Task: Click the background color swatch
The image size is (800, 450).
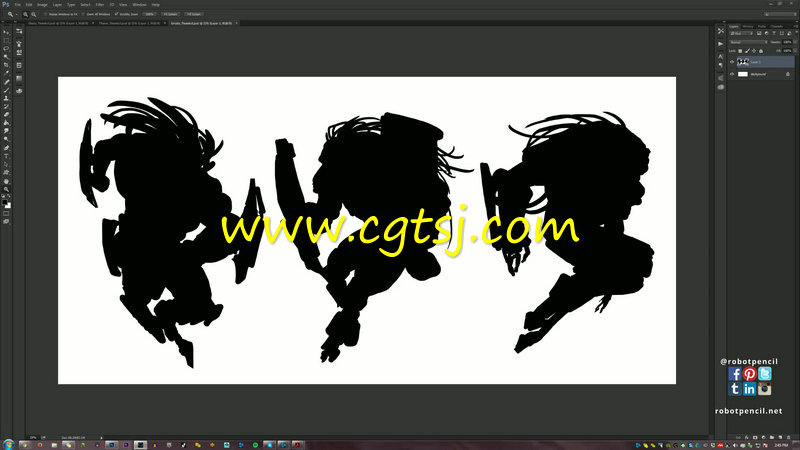Action: click(x=9, y=207)
